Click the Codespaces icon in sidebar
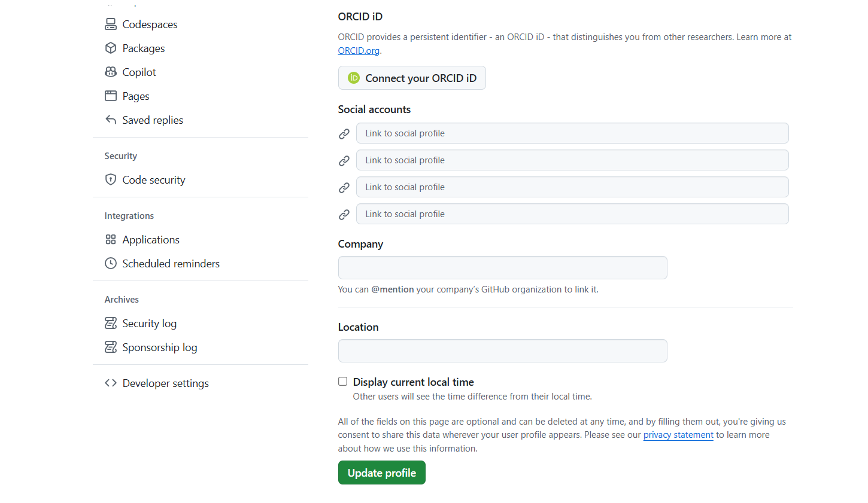Image resolution: width=868 pixels, height=503 pixels. coord(111,24)
